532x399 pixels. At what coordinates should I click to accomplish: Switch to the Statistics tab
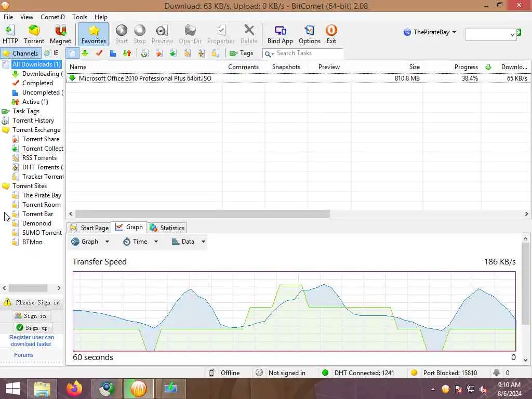167,228
